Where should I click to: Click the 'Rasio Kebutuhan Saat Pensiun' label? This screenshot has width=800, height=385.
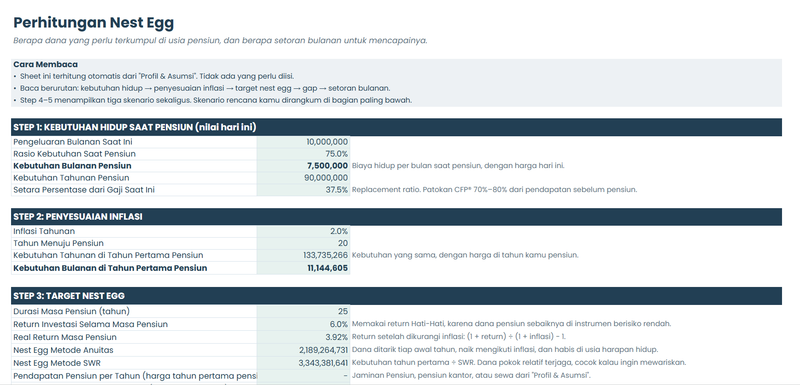click(74, 153)
